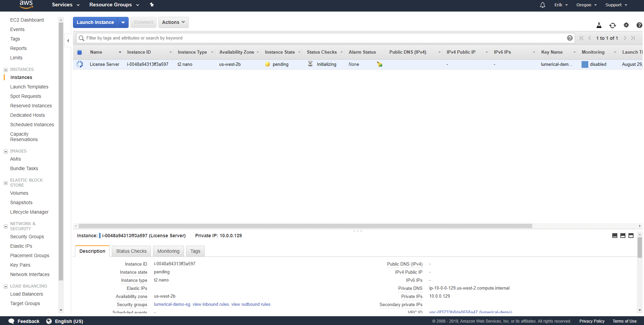The width and height of the screenshot is (644, 325).
Task: Switch to the Tags tab
Action: [195, 251]
